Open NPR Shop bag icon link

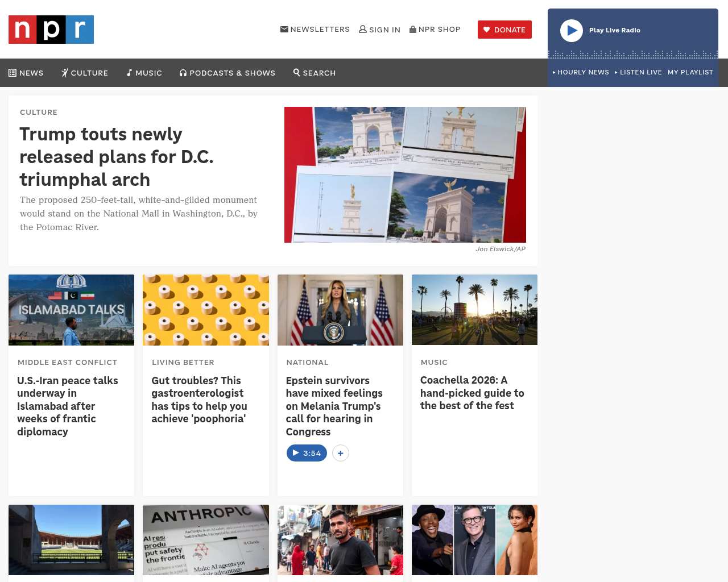[413, 30]
